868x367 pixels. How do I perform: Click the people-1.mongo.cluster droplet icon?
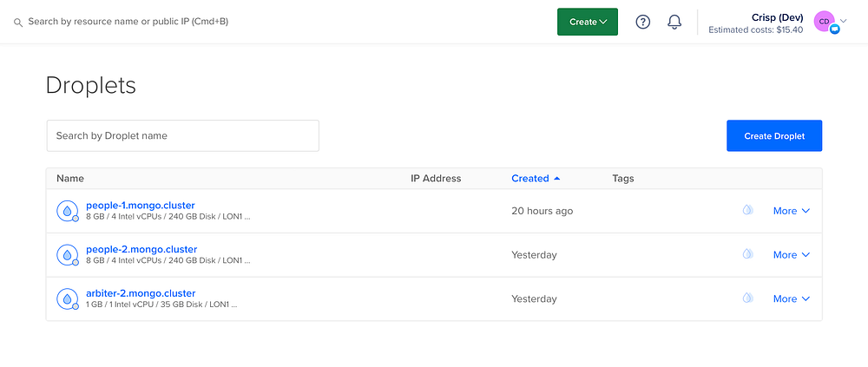pos(67,211)
